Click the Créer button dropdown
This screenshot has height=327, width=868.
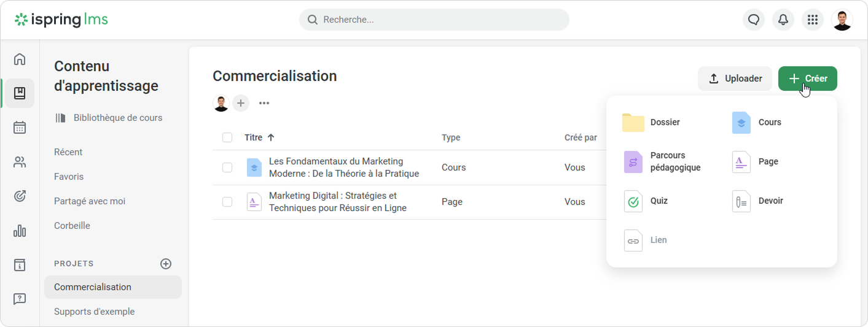(807, 79)
